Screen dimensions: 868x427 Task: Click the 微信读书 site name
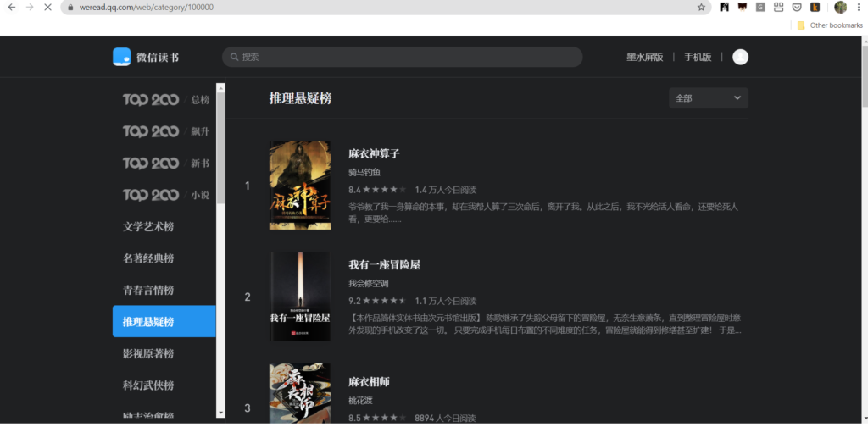158,58
